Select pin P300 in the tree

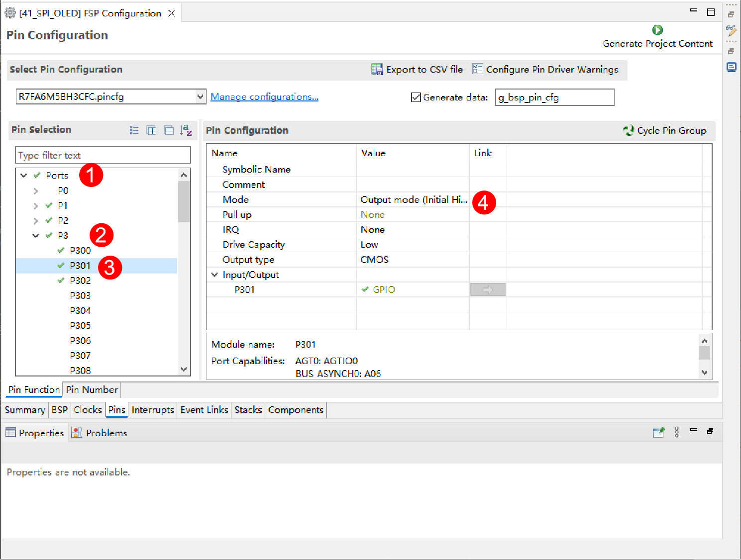coord(80,251)
